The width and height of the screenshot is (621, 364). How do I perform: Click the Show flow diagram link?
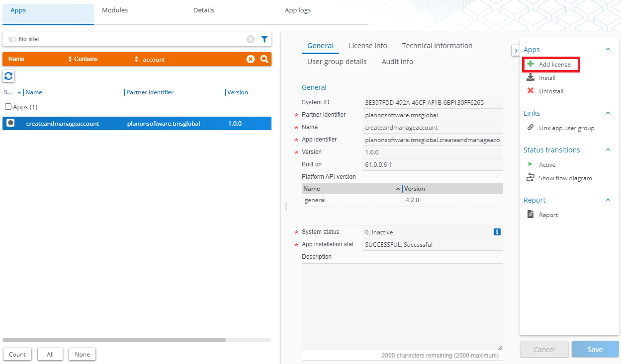(565, 178)
